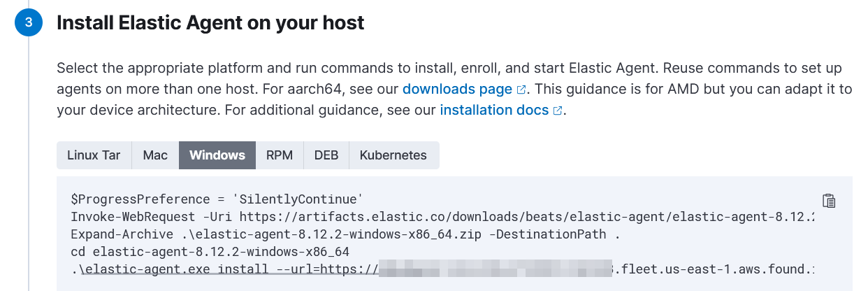Viewport: 868px width, 291px height.
Task: Click the step 3 number badge
Action: click(28, 23)
